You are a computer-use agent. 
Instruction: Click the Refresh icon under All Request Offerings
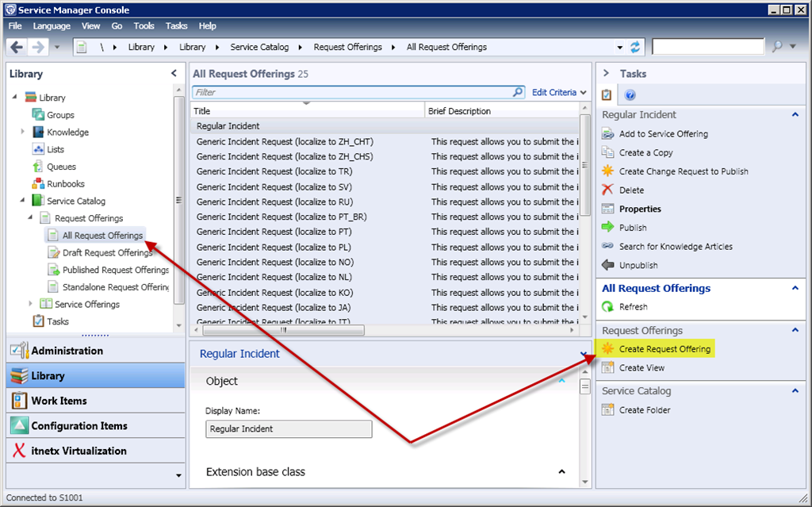click(x=608, y=307)
